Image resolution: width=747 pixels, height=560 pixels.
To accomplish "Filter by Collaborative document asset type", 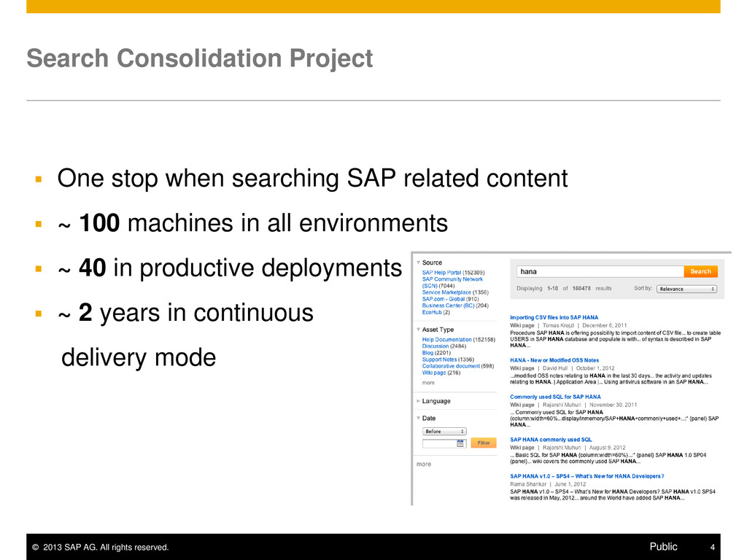I will pos(451,366).
